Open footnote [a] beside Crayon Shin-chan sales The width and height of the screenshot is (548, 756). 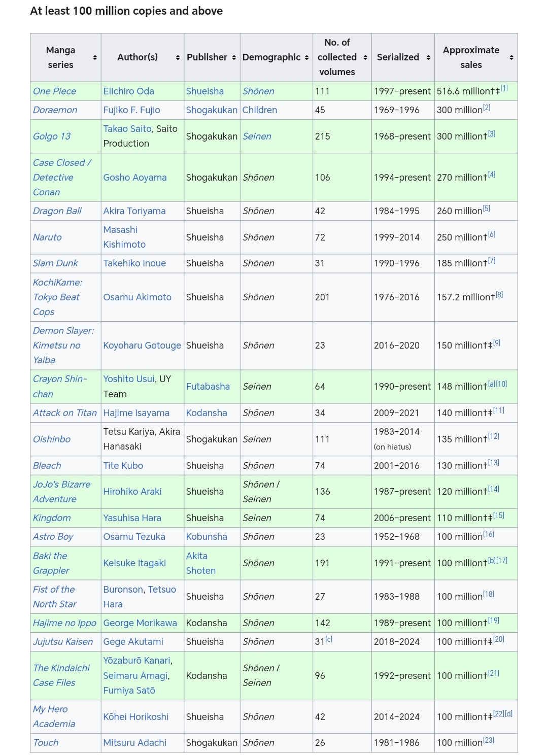click(x=492, y=384)
